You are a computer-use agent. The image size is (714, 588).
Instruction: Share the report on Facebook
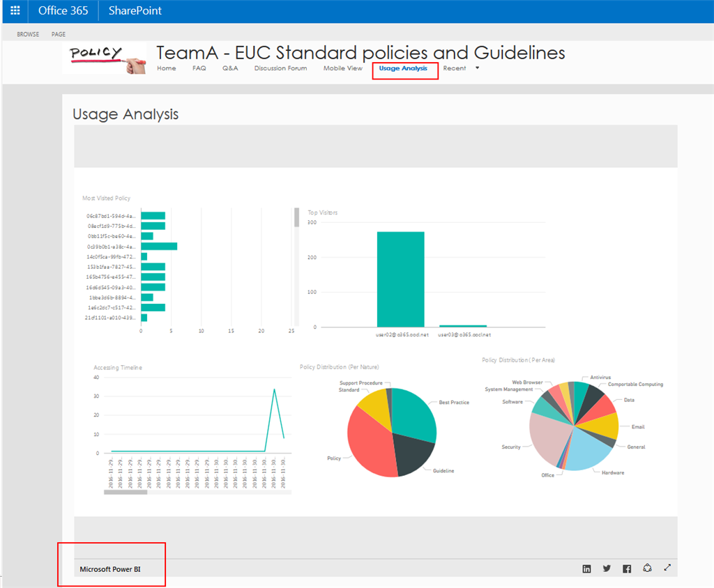[627, 568]
